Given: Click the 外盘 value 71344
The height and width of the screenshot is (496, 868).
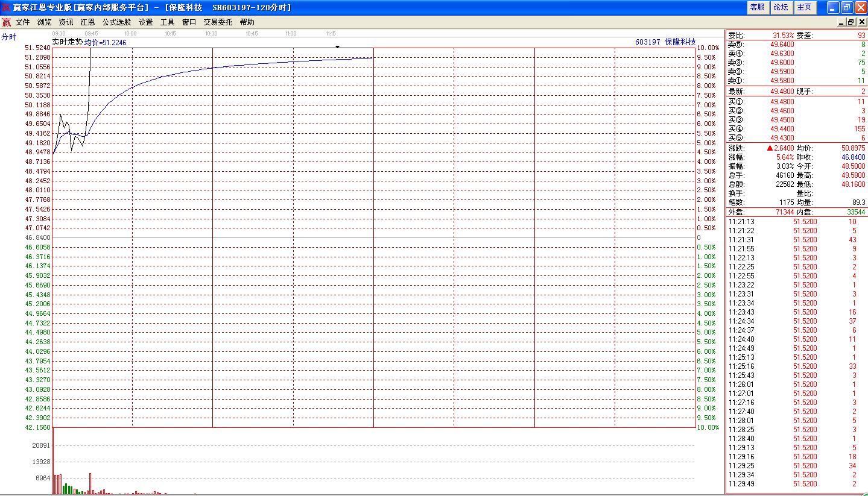Looking at the screenshot, I should point(785,212).
